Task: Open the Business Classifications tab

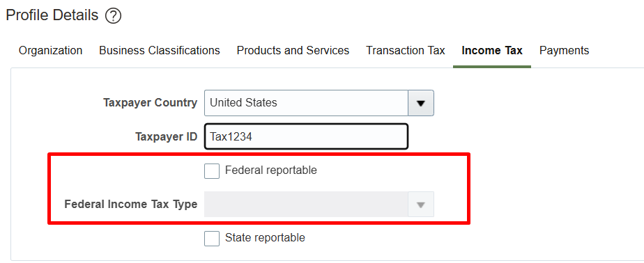Action: click(x=160, y=51)
